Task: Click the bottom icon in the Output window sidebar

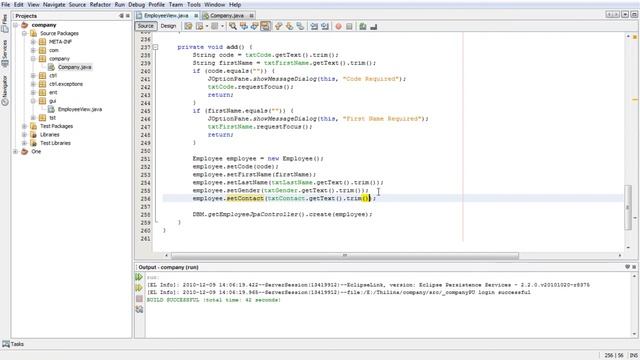Action: click(x=139, y=310)
